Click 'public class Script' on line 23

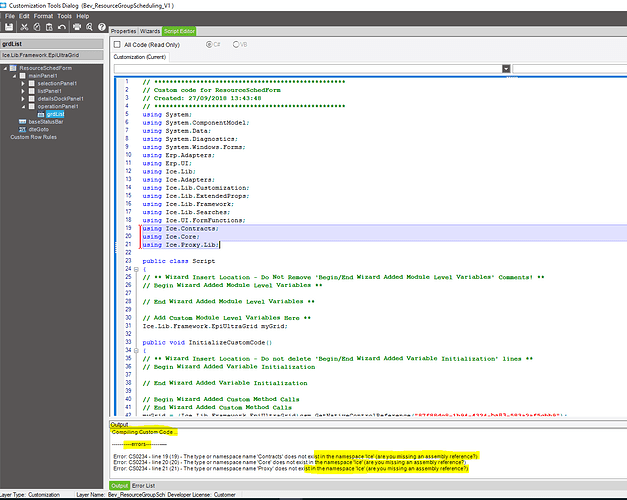pyautogui.click(x=179, y=261)
